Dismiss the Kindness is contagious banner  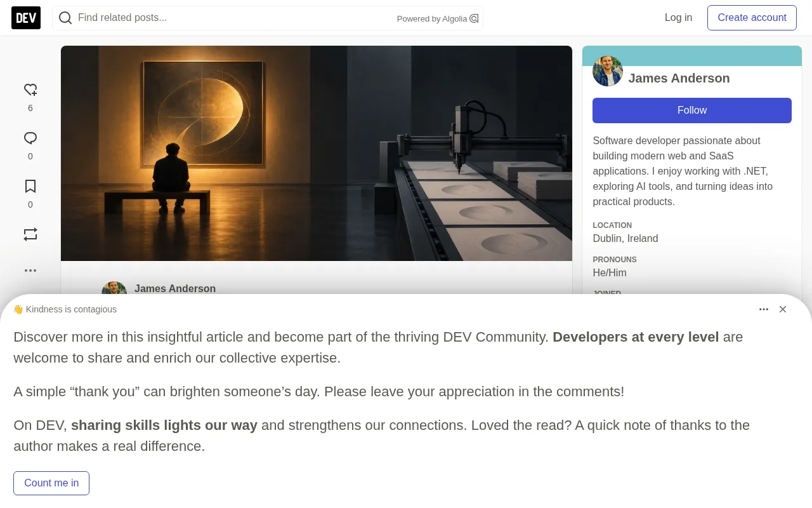(x=783, y=309)
